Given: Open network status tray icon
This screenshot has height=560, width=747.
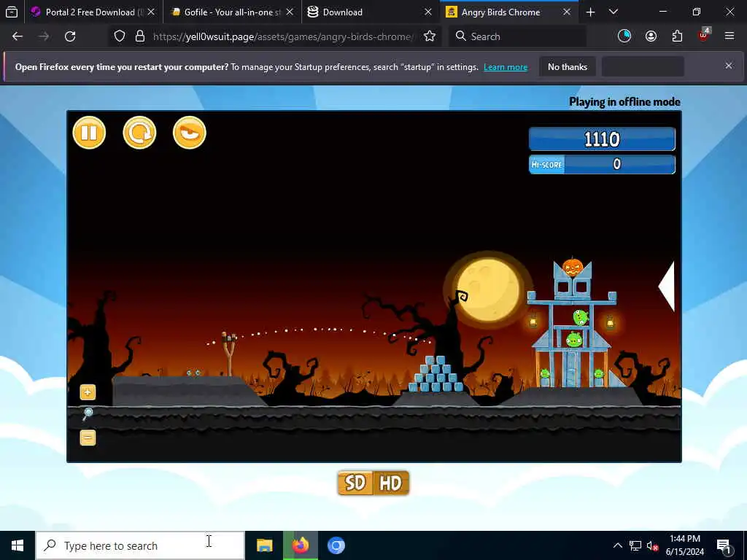Looking at the screenshot, I should coord(635,545).
